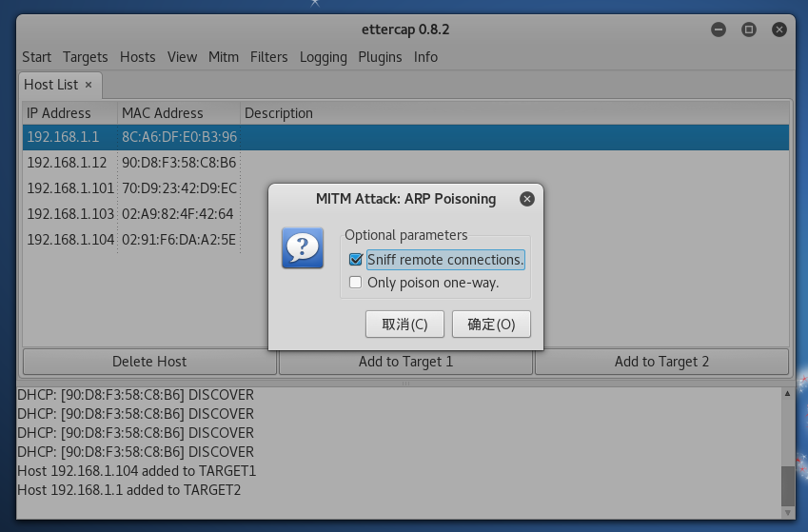Viewport: 808px width, 532px height.
Task: Click the Optional parameters label
Action: click(406, 235)
